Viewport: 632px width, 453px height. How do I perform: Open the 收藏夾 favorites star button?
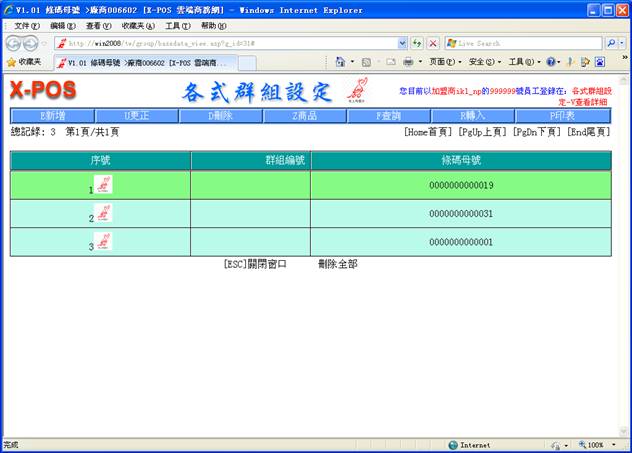tap(25, 62)
